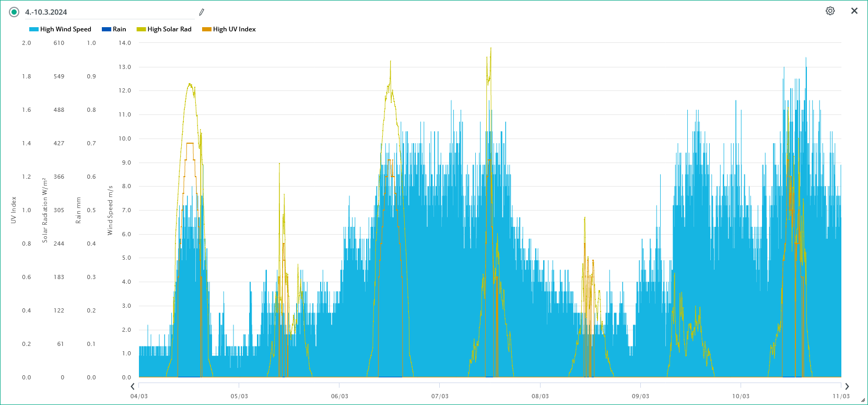Click the resize grip in the bottom-right corner
This screenshot has height=405, width=868.
[863, 400]
